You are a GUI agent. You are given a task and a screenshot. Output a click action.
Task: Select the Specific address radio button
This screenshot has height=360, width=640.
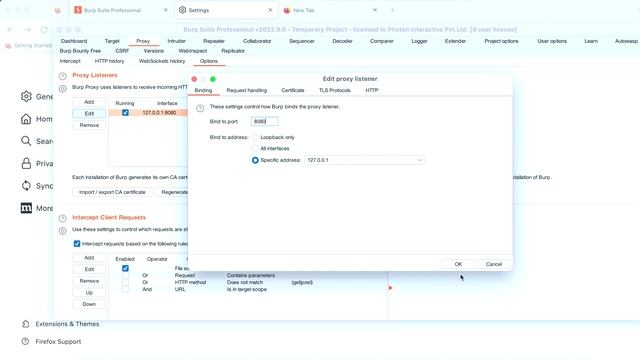pos(255,160)
